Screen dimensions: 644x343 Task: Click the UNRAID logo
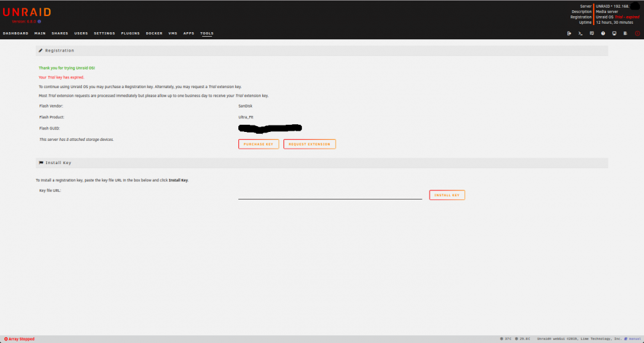click(x=27, y=12)
